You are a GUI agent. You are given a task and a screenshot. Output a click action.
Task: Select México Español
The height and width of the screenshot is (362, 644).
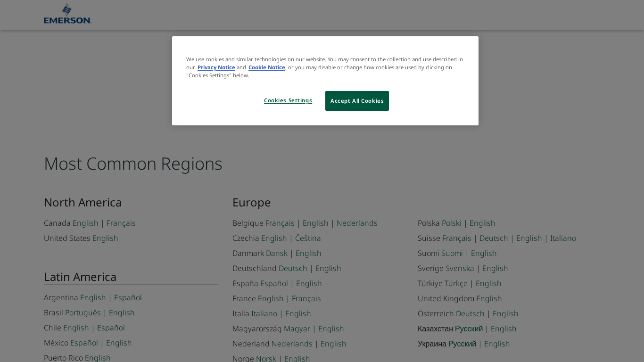click(84, 343)
